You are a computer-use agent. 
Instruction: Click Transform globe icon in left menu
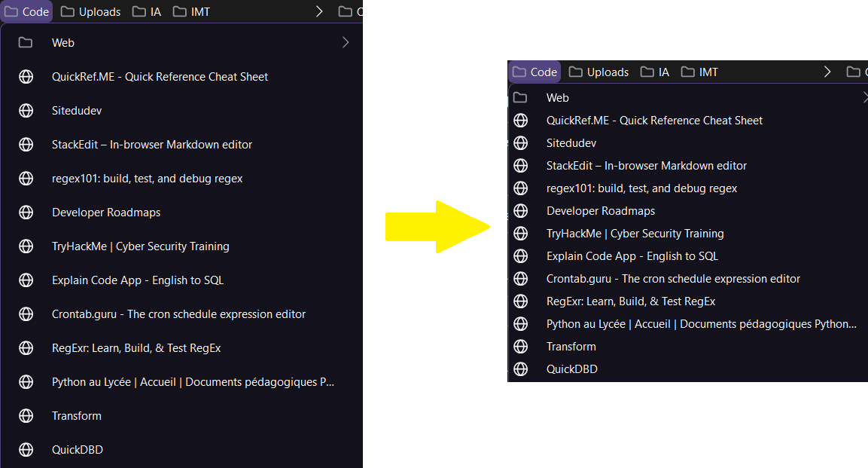coord(26,416)
